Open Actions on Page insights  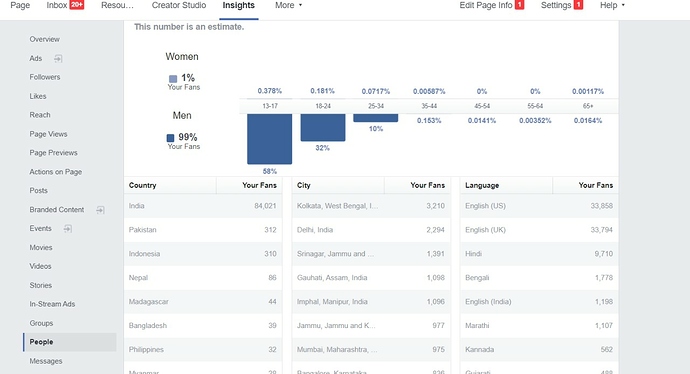tap(55, 172)
